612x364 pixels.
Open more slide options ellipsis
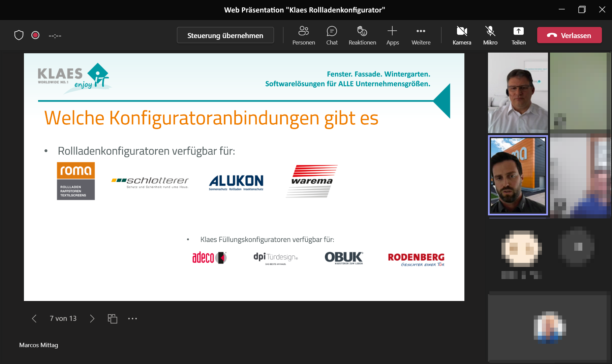tap(132, 318)
